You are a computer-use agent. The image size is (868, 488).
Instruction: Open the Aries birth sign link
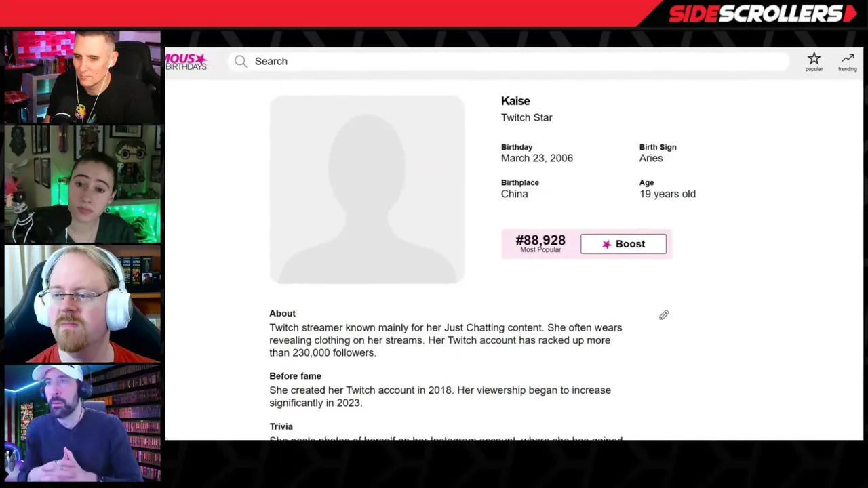click(651, 158)
